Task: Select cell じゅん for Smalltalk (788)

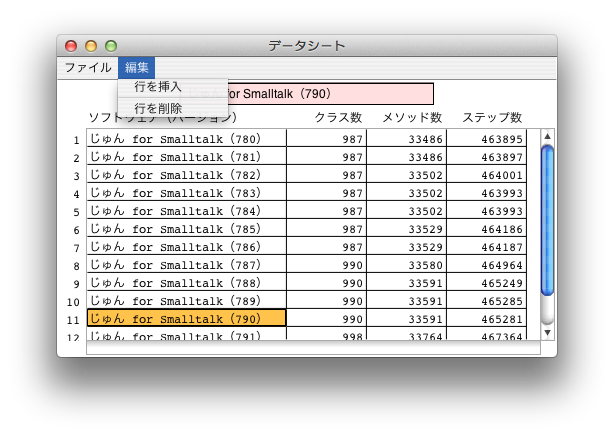Action: pos(187,283)
